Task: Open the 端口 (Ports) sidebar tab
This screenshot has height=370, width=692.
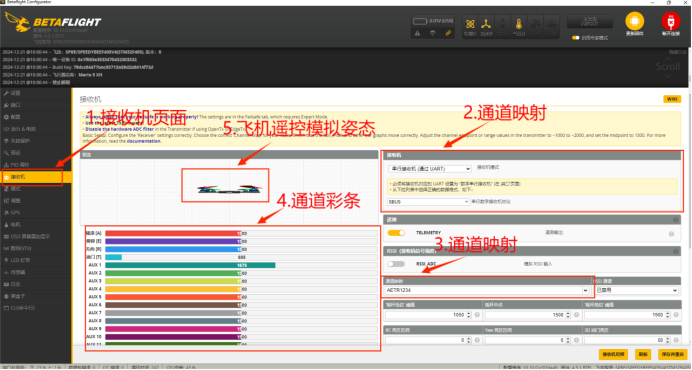Action: 35,105
